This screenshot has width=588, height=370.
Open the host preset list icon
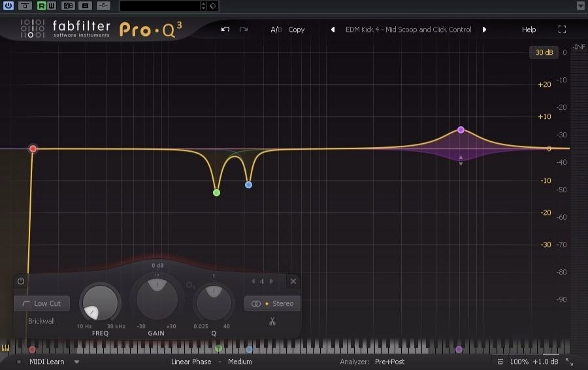[86, 6]
